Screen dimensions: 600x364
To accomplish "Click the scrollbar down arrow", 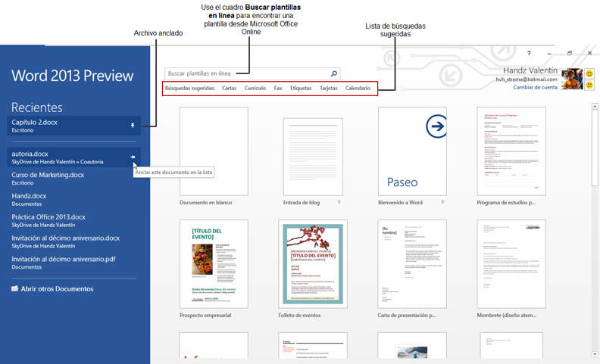I will click(595, 354).
